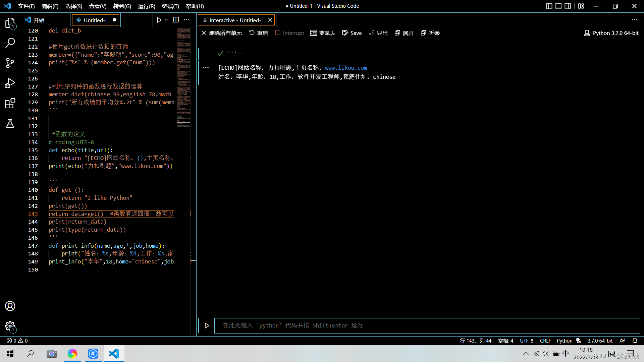
Task: Open the 终端(T) menu
Action: (x=170, y=6)
